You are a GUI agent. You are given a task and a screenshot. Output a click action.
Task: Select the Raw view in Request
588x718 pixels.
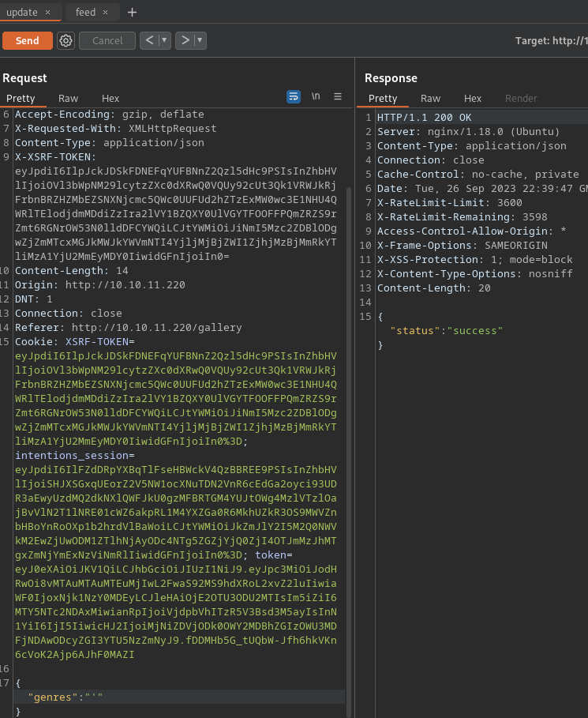[x=69, y=99]
